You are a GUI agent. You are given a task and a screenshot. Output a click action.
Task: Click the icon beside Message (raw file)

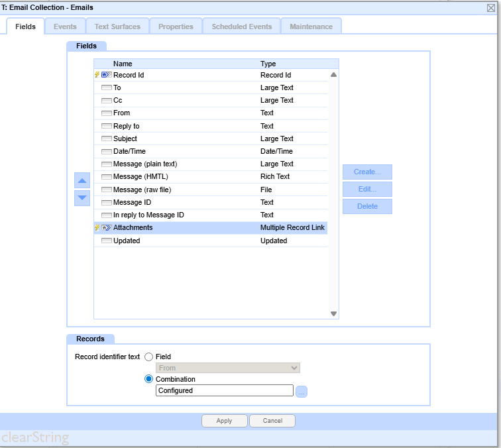[106, 190]
